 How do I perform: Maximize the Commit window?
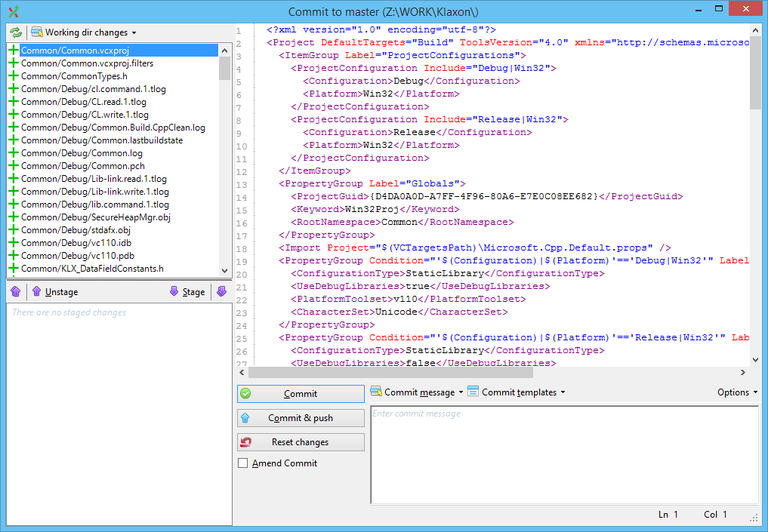718,9
